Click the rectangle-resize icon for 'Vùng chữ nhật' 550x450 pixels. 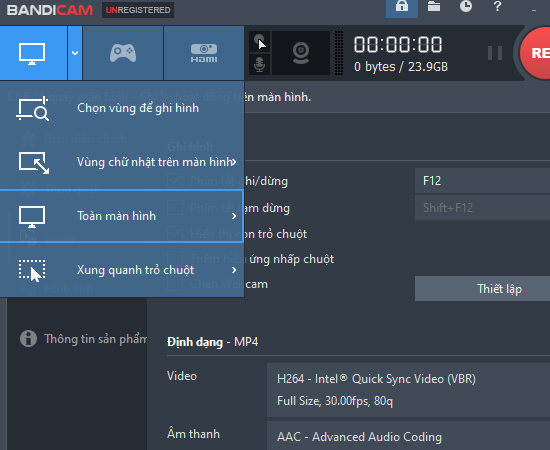coord(34,163)
